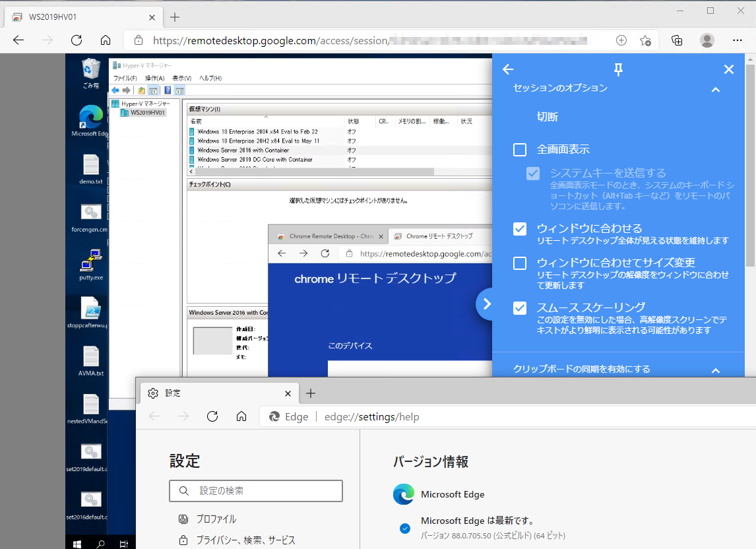The width and height of the screenshot is (756, 549).
Task: Open the 表示(V) menu in Hyper-V
Action: (x=182, y=78)
